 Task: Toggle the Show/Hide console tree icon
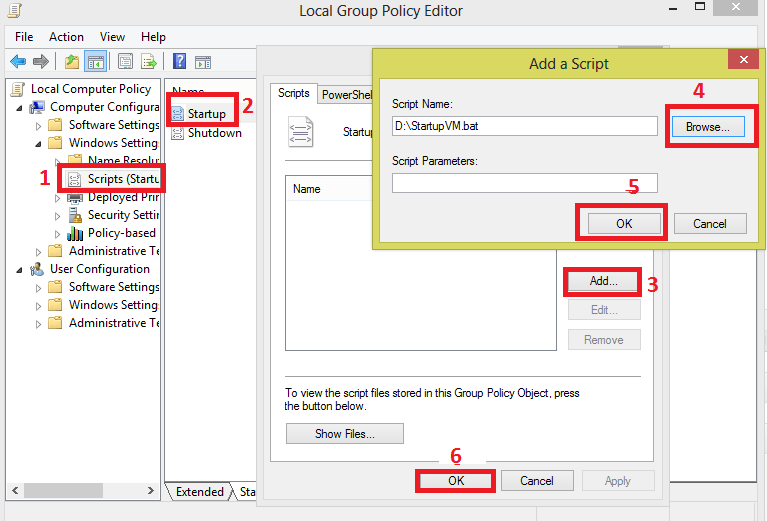pyautogui.click(x=96, y=61)
